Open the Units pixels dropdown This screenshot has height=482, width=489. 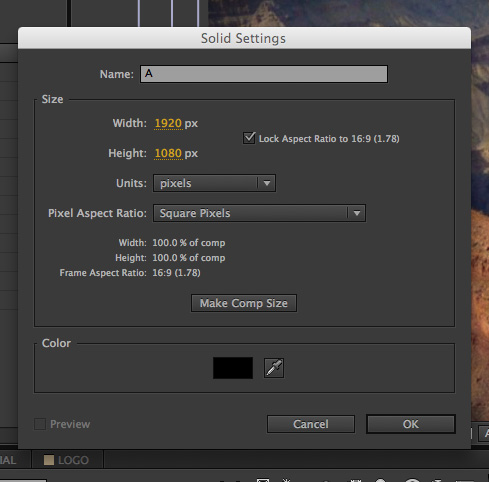click(x=214, y=183)
